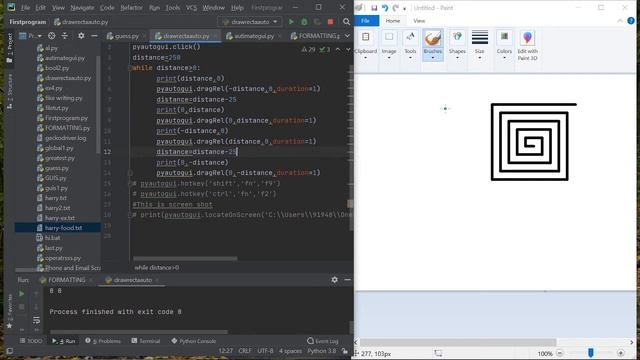
Task: Open Run panel settings gear
Action: pos(334,280)
